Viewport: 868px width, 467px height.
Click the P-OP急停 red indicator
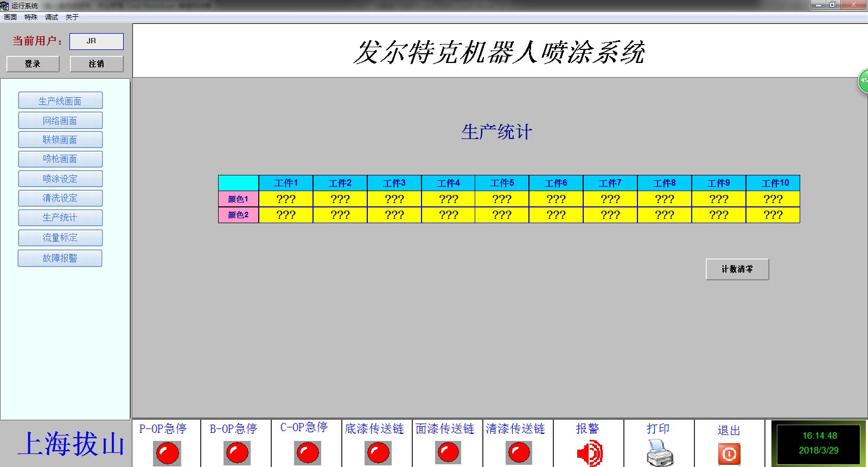point(167,453)
